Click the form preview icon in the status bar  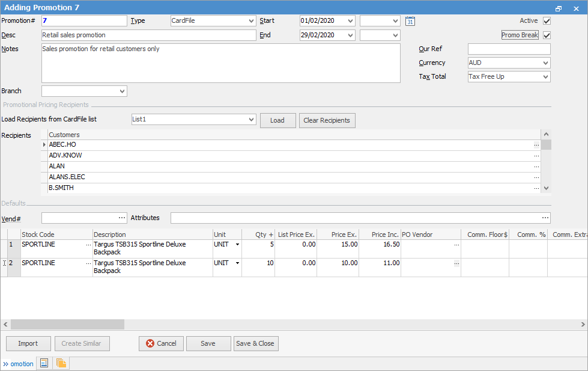coord(44,363)
